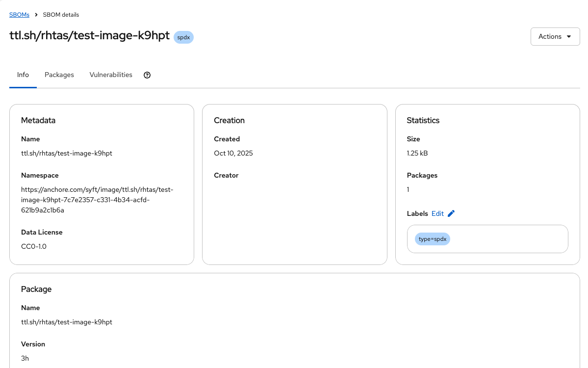
Task: Click the main page title heading
Action: (x=90, y=36)
